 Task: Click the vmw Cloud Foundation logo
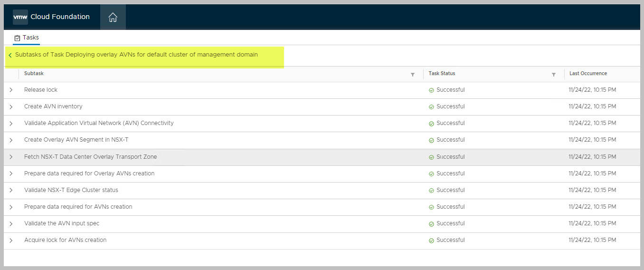pyautogui.click(x=51, y=17)
